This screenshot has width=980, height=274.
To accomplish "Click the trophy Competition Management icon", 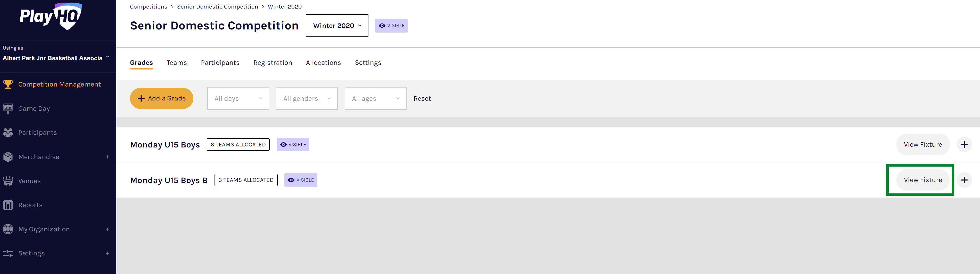I will coord(8,84).
